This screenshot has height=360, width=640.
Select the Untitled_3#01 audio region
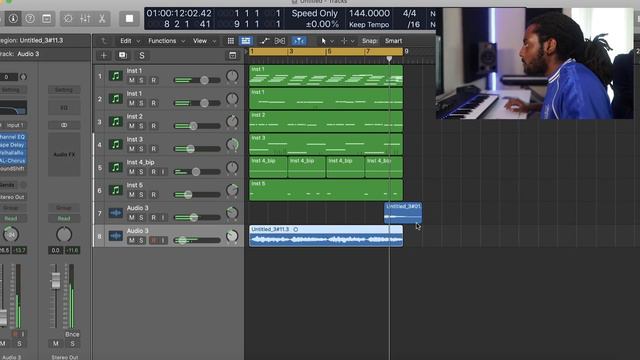[403, 213]
